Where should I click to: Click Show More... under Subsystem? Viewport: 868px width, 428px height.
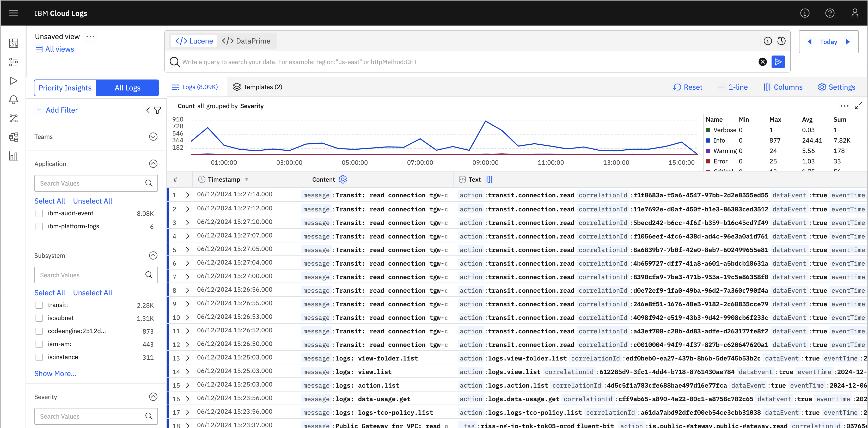coord(55,374)
